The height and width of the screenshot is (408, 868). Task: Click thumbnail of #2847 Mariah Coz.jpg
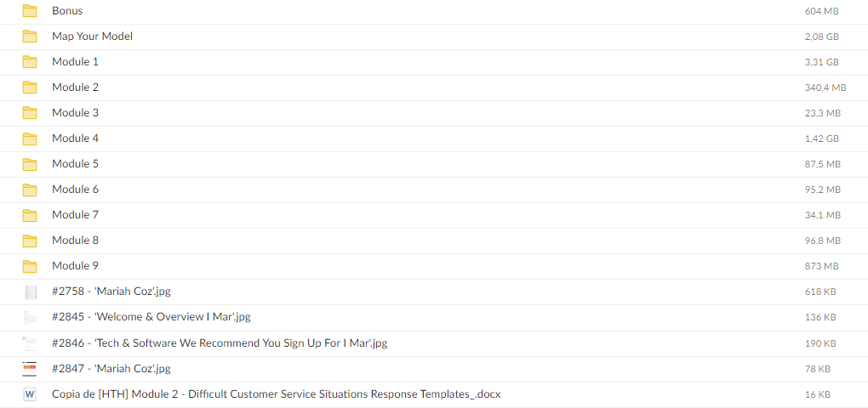[30, 369]
